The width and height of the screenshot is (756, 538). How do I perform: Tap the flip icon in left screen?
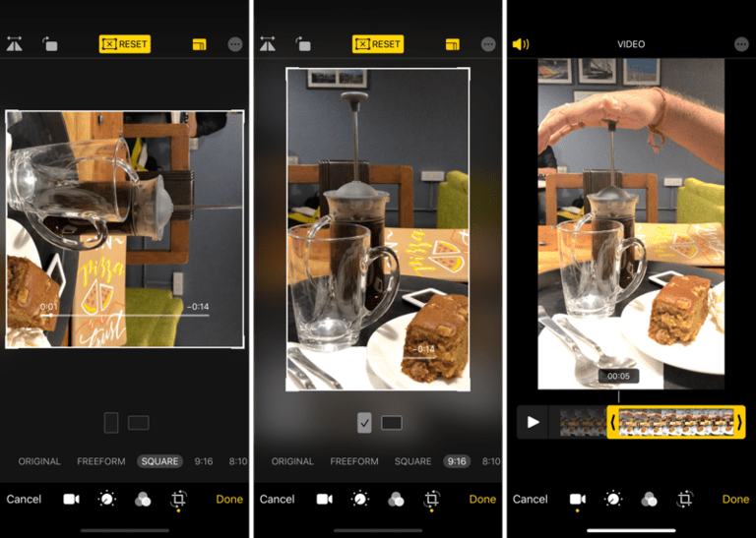point(15,44)
